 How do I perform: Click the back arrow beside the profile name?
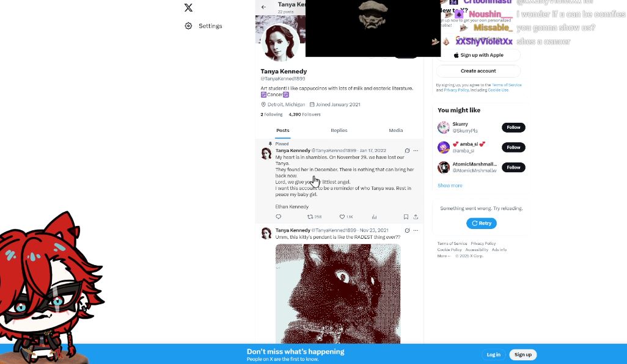[263, 7]
